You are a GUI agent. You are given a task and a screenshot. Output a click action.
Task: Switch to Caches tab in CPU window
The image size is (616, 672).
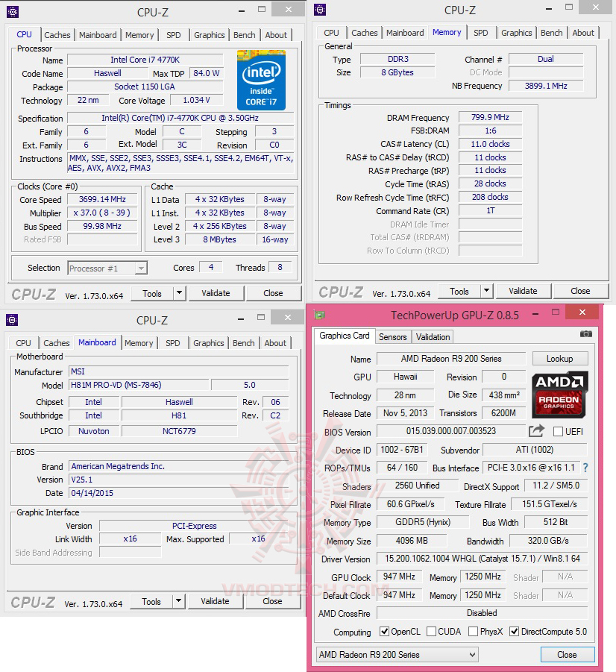(57, 35)
